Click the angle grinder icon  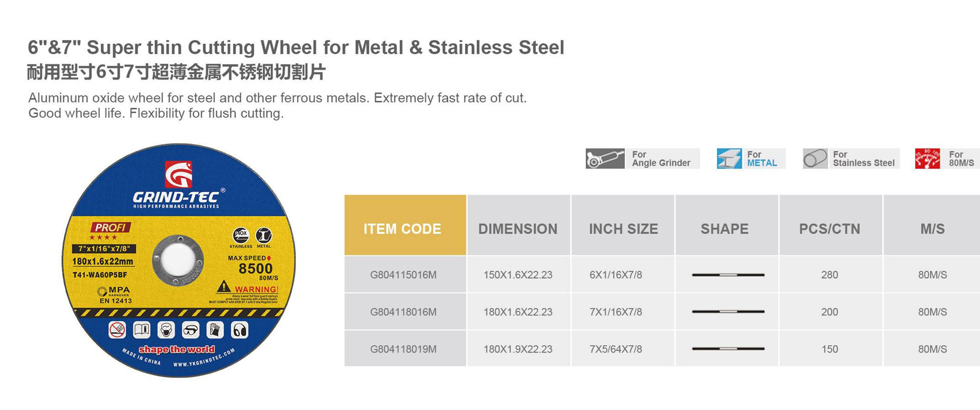click(605, 159)
